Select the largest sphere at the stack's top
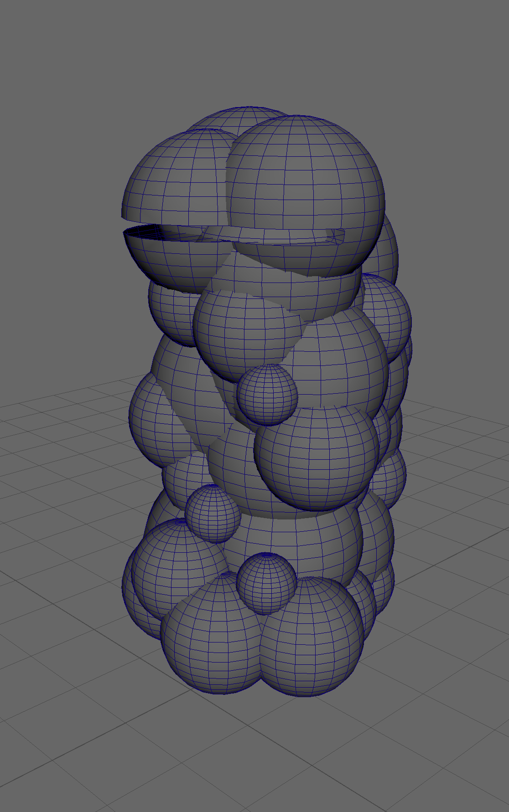509x812 pixels. (x=306, y=196)
